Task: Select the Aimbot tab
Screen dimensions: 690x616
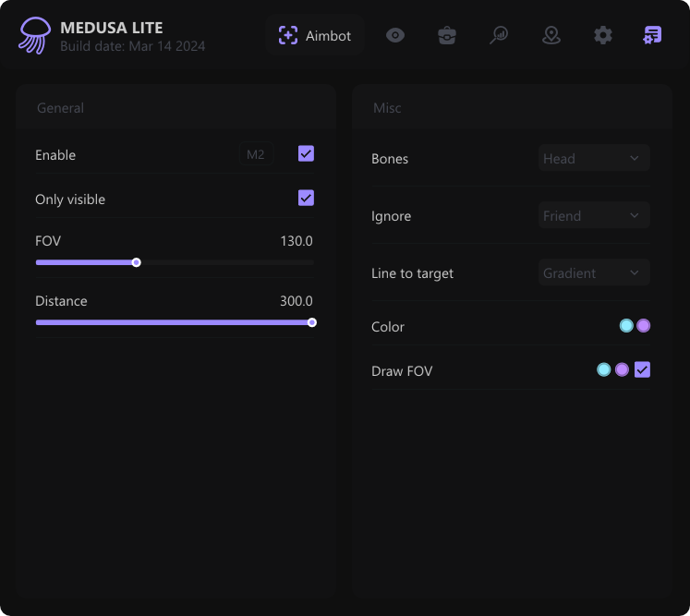Action: [x=316, y=36]
